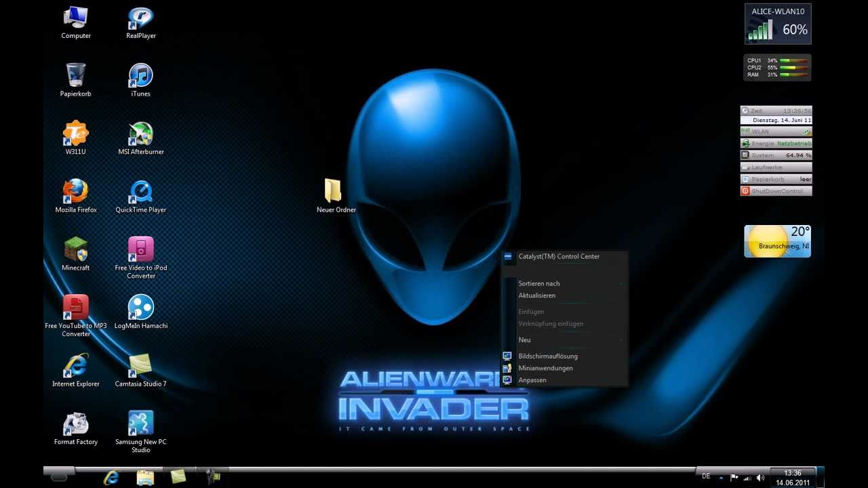Select Free YouTube to MP3 Converter icon
The width and height of the screenshot is (868, 488).
(76, 316)
